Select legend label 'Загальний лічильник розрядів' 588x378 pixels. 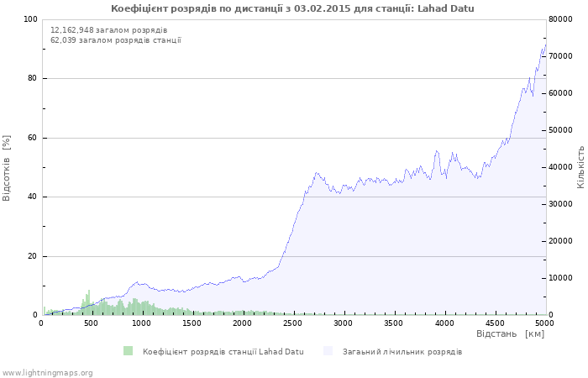click(x=402, y=351)
